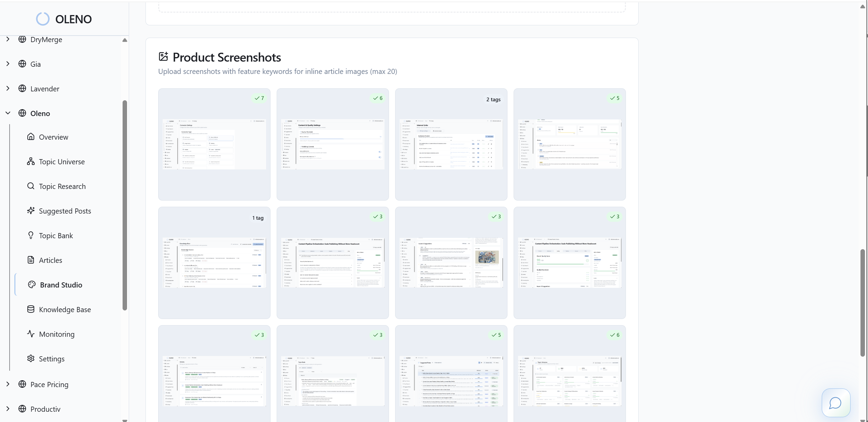Image resolution: width=868 pixels, height=422 pixels.
Task: Click the Monitoring activity-pulse icon
Action: pos(31,334)
